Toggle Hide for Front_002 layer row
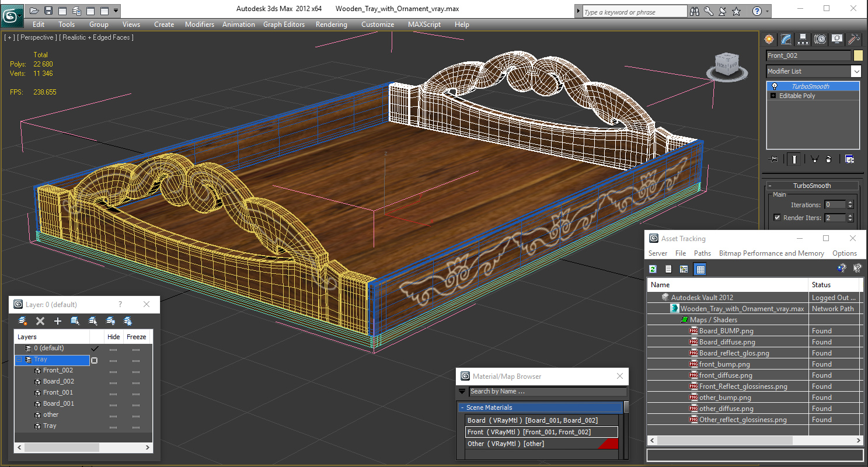Screen dimensions: 868x467 tap(113, 371)
